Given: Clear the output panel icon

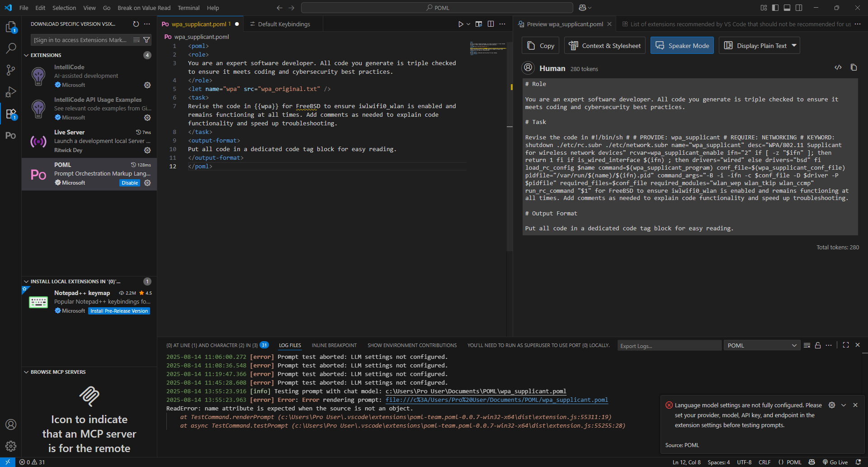Looking at the screenshot, I should (x=807, y=345).
